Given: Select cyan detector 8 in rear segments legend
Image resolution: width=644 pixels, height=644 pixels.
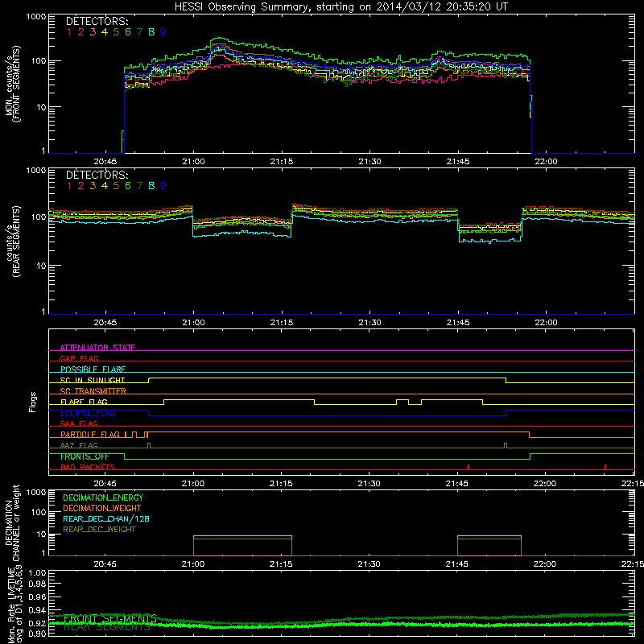Looking at the screenshot, I should (151, 186).
